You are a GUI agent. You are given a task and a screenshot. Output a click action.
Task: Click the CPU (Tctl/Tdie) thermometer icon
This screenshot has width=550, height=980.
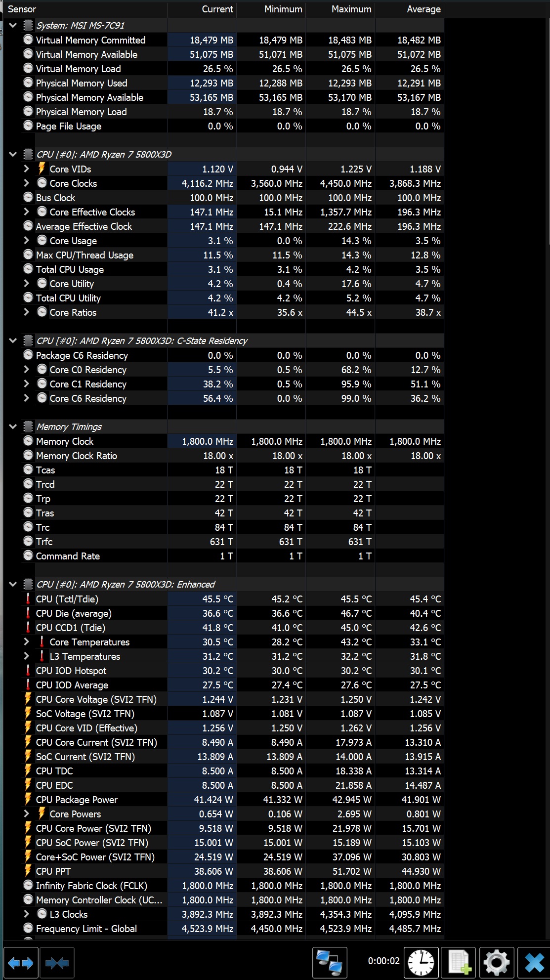(x=28, y=599)
